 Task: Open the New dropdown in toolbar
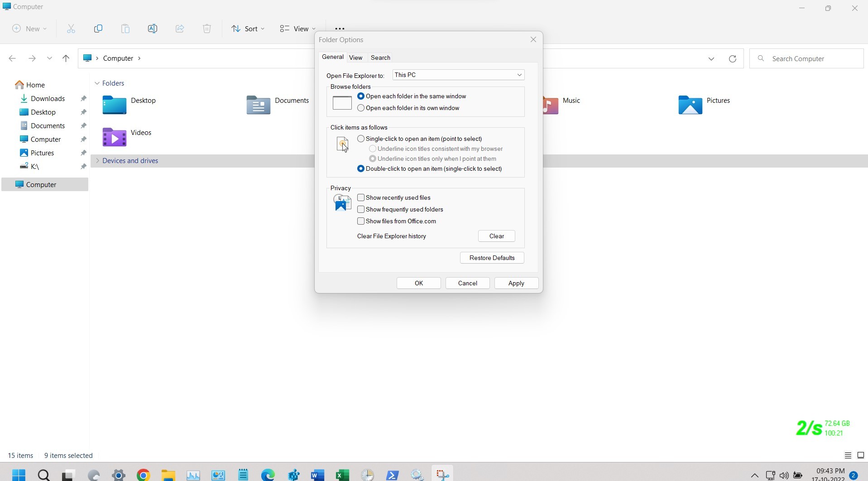29,29
